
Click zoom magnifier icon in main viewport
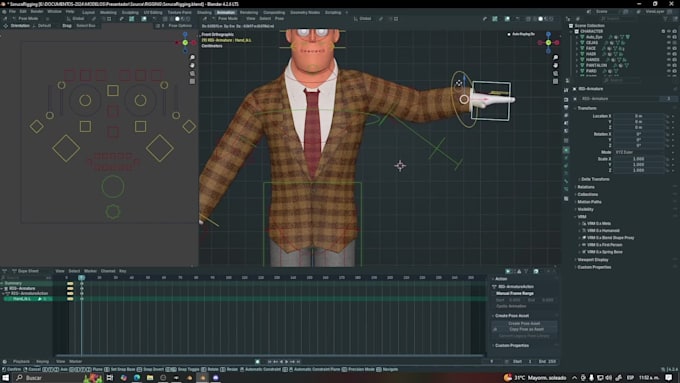pyautogui.click(x=556, y=57)
